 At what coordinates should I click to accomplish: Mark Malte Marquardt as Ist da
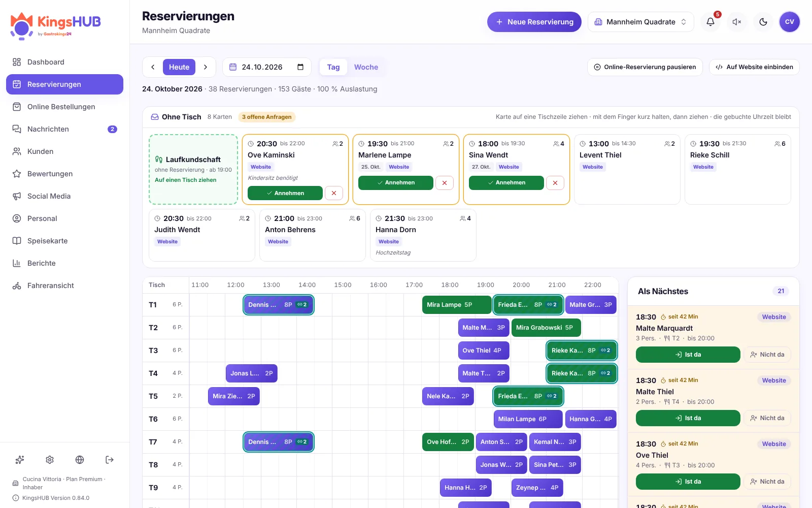pos(688,355)
